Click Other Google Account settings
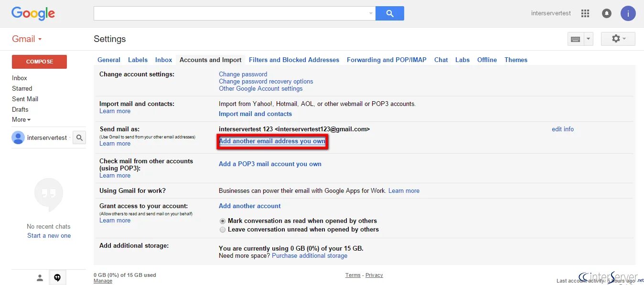This screenshot has width=644, height=285. pos(261,88)
